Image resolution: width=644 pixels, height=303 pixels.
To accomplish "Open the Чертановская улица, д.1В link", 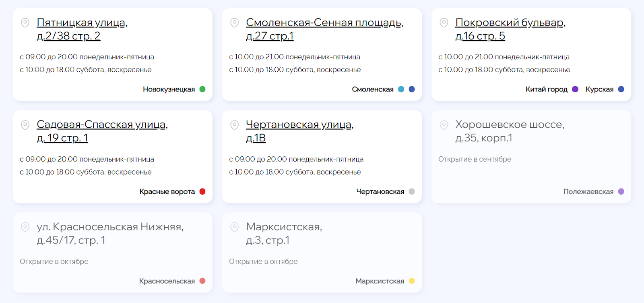I will click(x=300, y=131).
